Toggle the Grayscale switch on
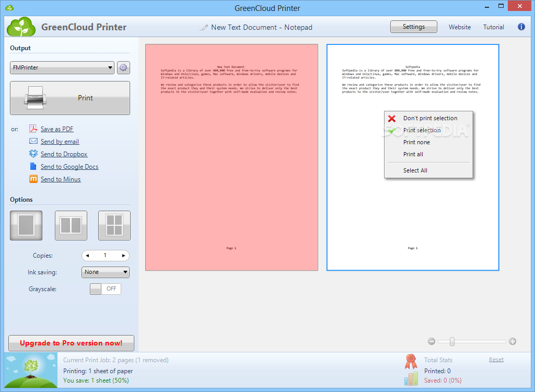535x392 pixels. click(x=106, y=289)
